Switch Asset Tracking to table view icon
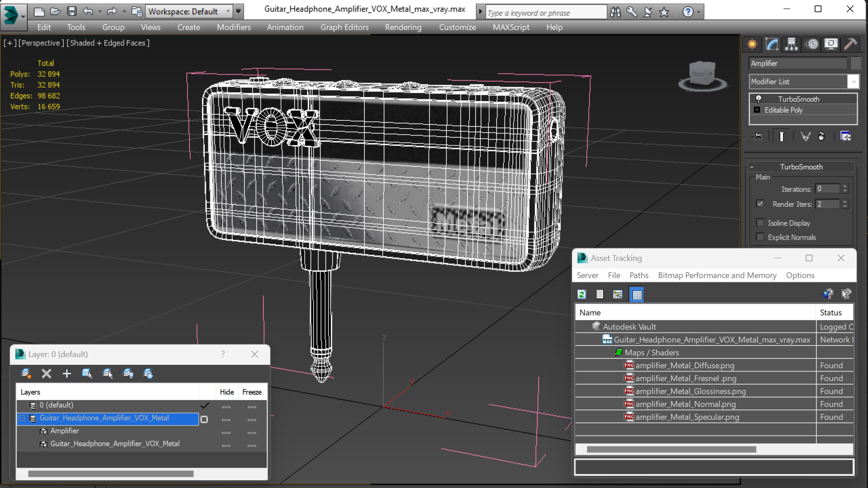868x488 pixels. [x=637, y=294]
